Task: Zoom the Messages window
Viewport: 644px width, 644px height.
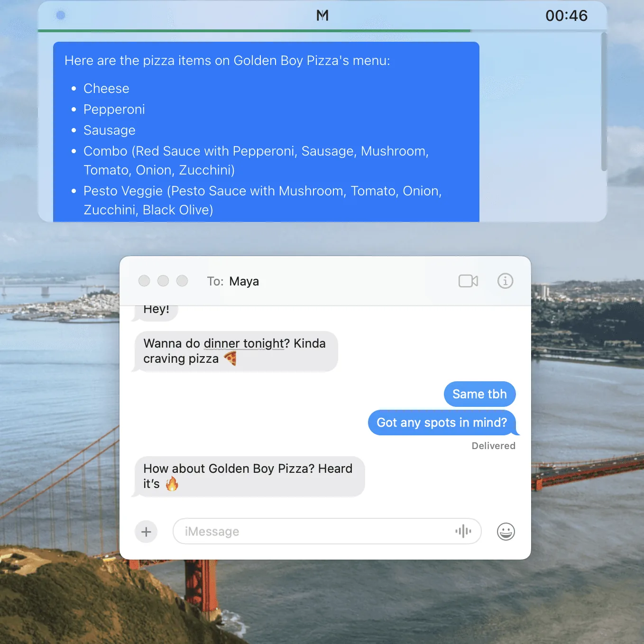Action: (x=182, y=281)
